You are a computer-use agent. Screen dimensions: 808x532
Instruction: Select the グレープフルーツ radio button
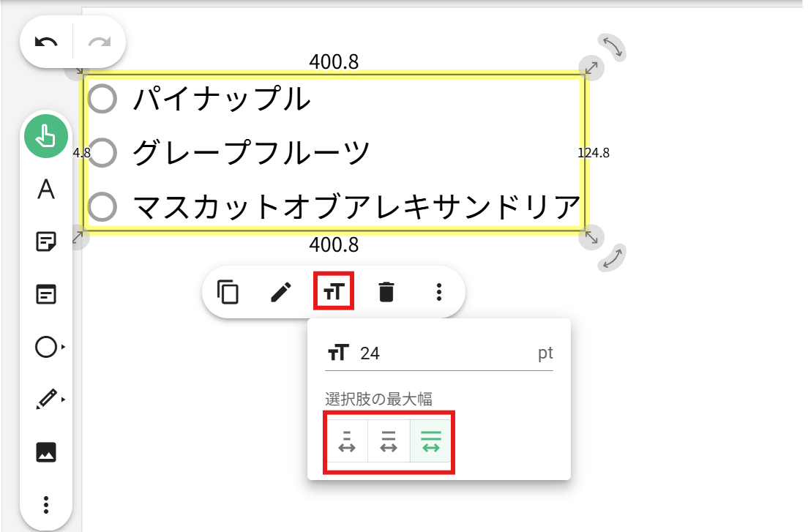102,152
